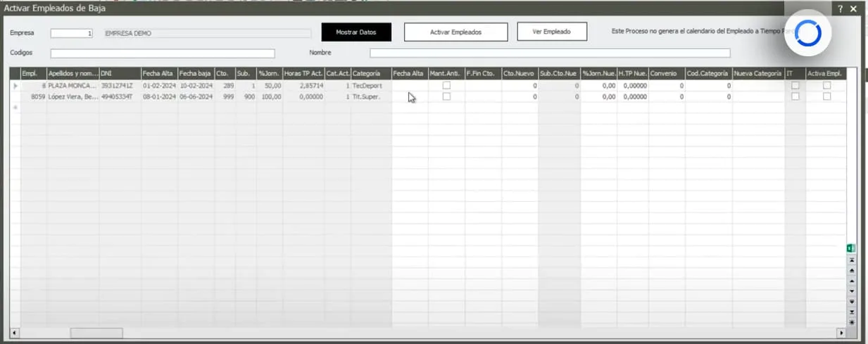Click Fecha Alta cell 01-02-2024
868x344 pixels.
pos(159,85)
